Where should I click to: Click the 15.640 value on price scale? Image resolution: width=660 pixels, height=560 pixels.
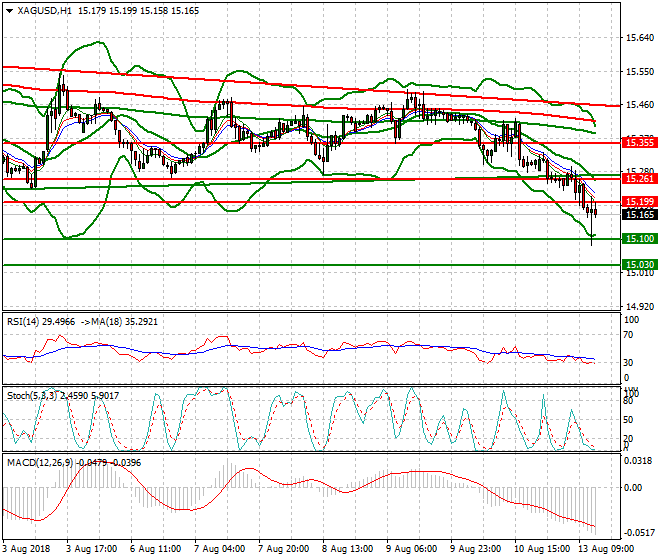coord(639,38)
